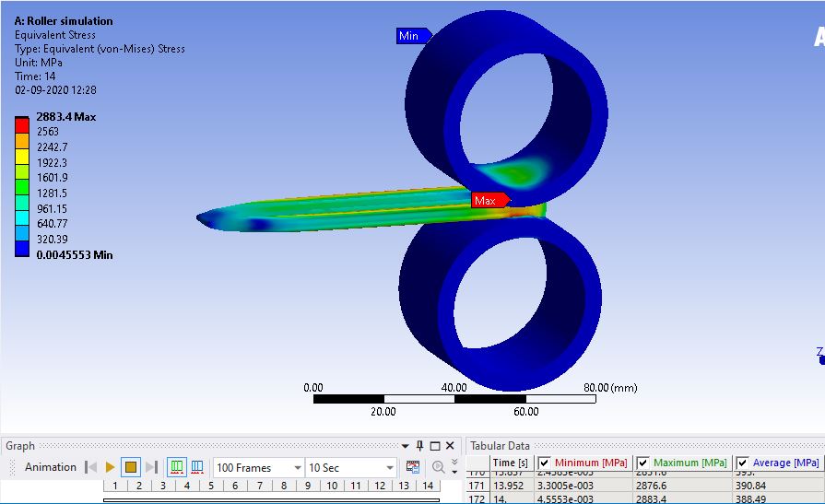Uncheck the Maximum [MPa] column checkbox
The image size is (825, 504).
click(643, 463)
